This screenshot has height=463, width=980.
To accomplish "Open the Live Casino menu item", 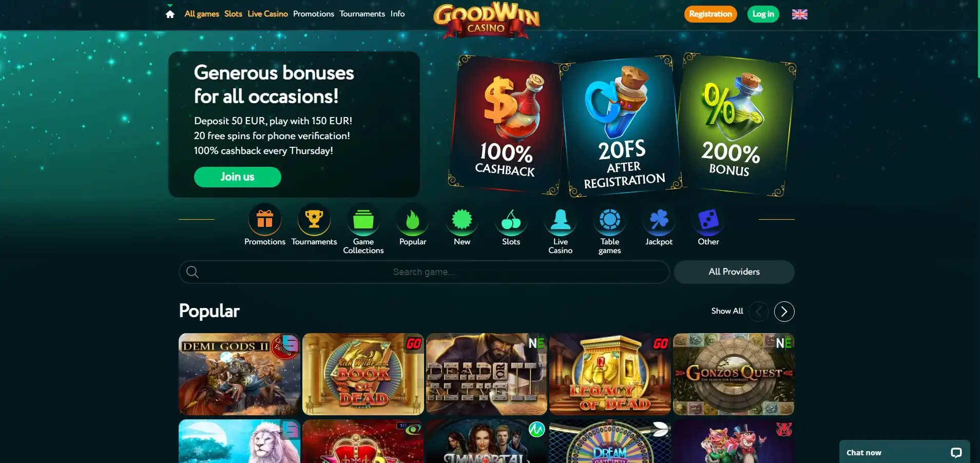I will (x=267, y=14).
